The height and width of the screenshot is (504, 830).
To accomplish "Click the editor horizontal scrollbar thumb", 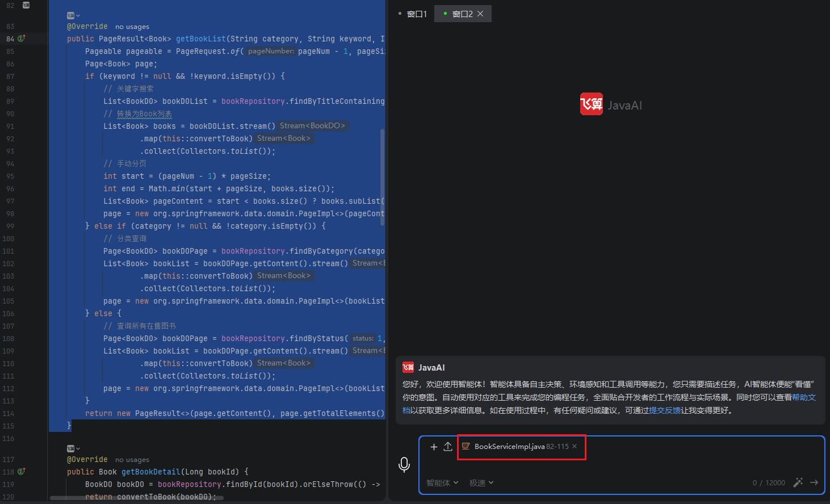I will coord(137,498).
